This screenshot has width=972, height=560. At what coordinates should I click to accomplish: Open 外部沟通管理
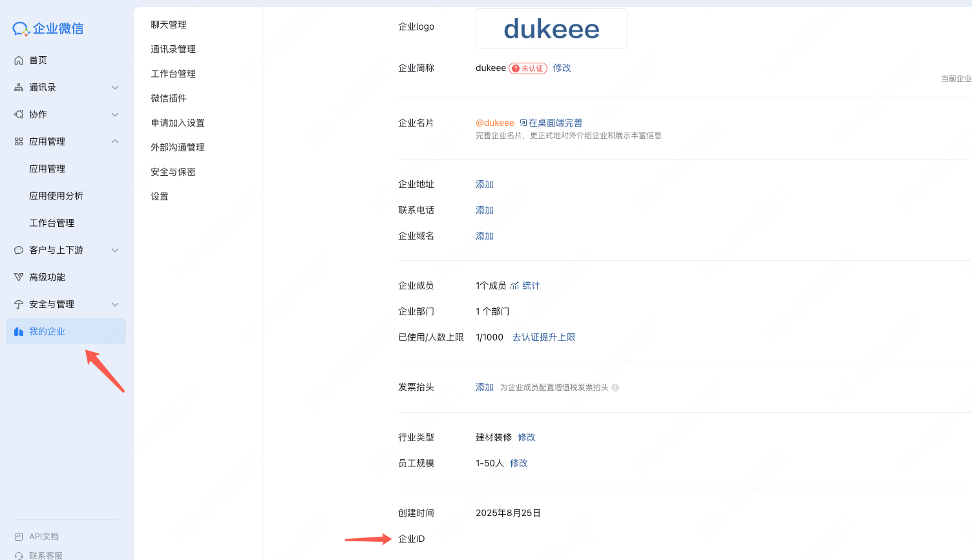(x=178, y=147)
